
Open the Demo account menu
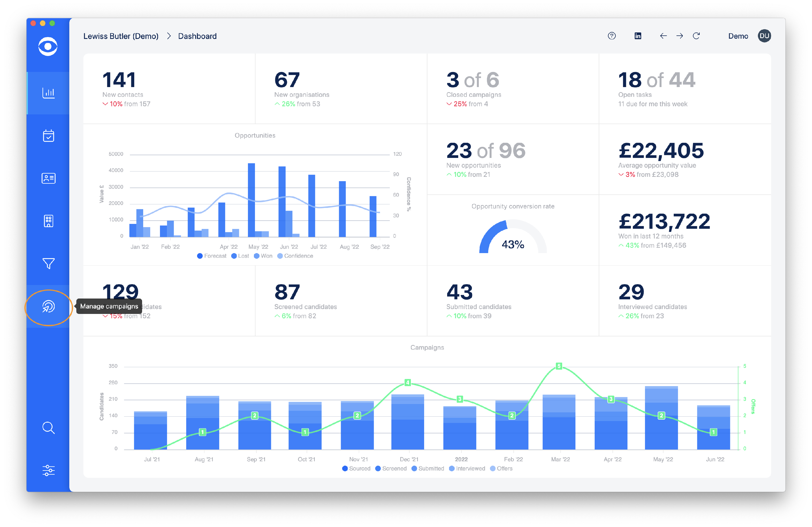click(x=738, y=36)
